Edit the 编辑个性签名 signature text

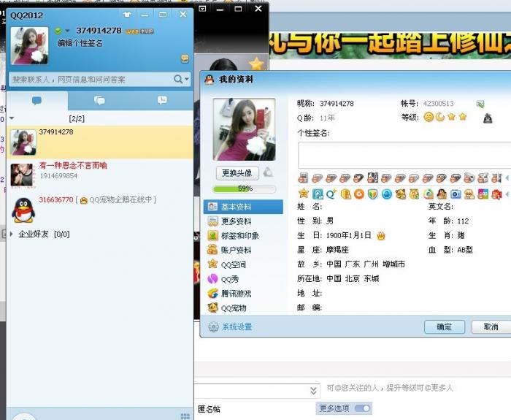80,43
